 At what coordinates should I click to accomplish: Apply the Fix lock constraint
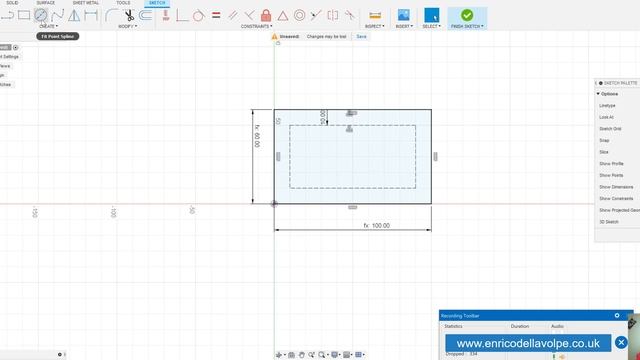tap(266, 16)
